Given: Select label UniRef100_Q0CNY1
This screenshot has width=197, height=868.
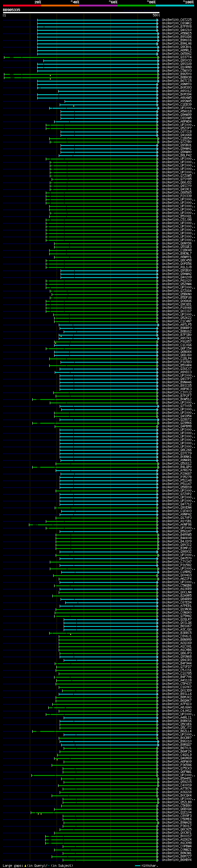Looking at the screenshot, I should pyautogui.click(x=176, y=832).
